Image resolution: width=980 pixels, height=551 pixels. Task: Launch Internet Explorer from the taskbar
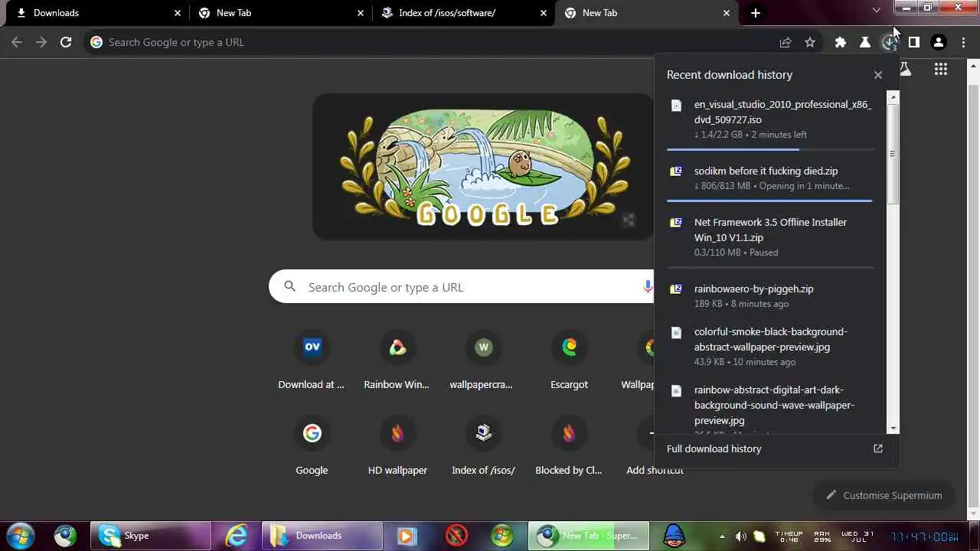pos(237,536)
